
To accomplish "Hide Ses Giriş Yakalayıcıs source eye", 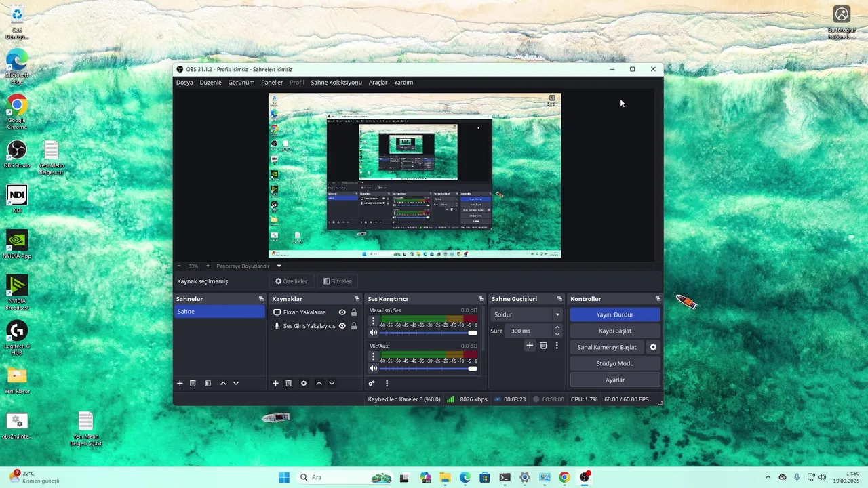I will 342,326.
